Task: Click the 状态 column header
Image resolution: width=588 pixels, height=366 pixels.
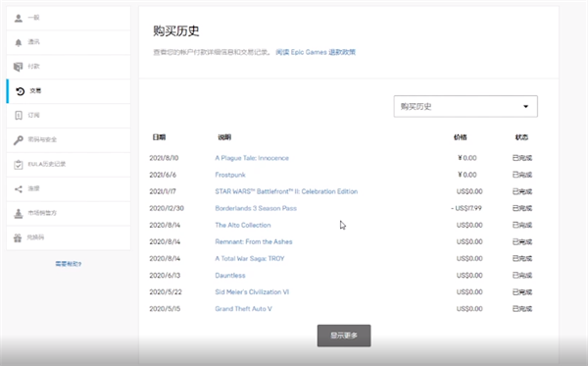Action: coord(521,137)
